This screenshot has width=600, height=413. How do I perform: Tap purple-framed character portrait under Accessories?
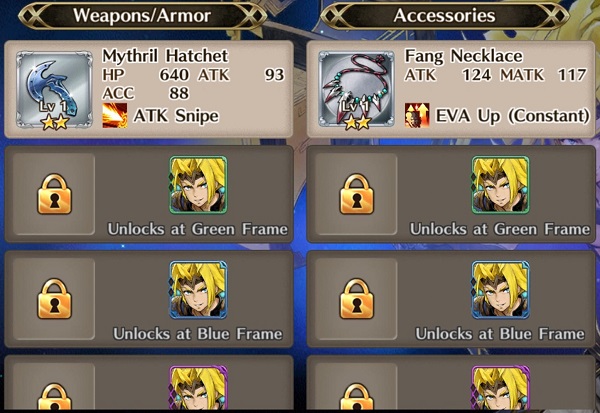click(x=501, y=387)
